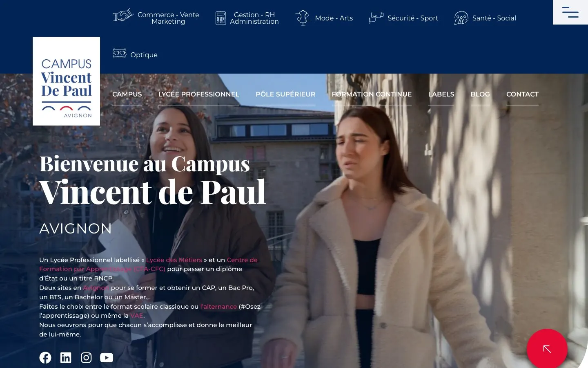Click the Campus Vincent De Paul logo

pos(67,81)
